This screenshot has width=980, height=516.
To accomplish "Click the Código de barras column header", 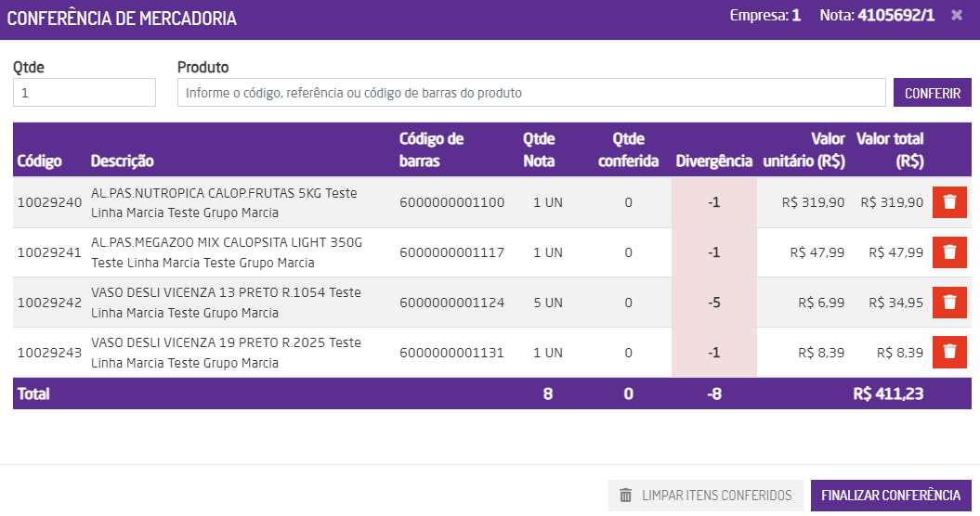I will (x=431, y=150).
